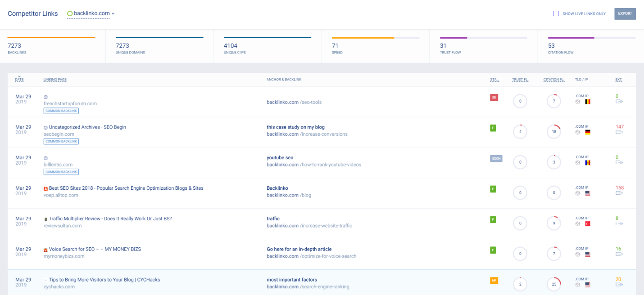The height and width of the screenshot is (295, 644).
Task: Click orange NF status badge for cychacks.com
Action: point(494,281)
